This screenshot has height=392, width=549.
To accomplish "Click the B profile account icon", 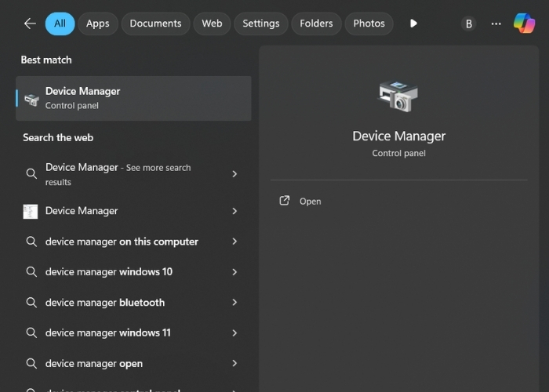I will click(469, 24).
